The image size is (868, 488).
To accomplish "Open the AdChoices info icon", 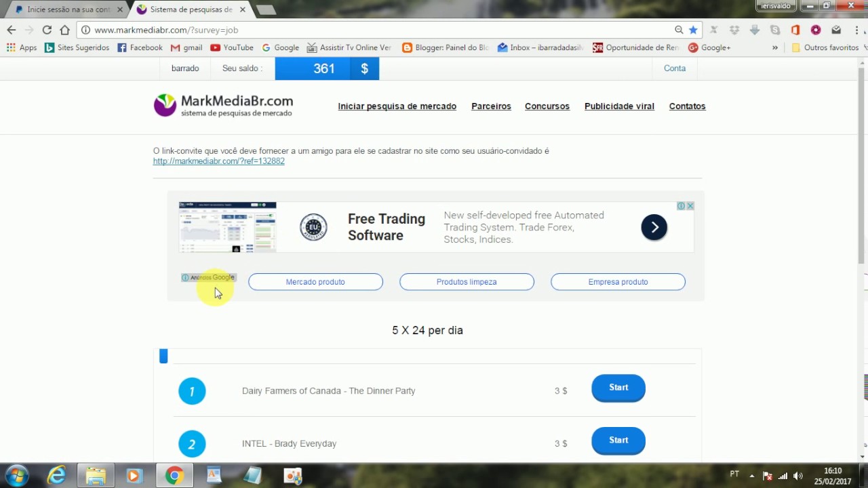I will pos(680,206).
